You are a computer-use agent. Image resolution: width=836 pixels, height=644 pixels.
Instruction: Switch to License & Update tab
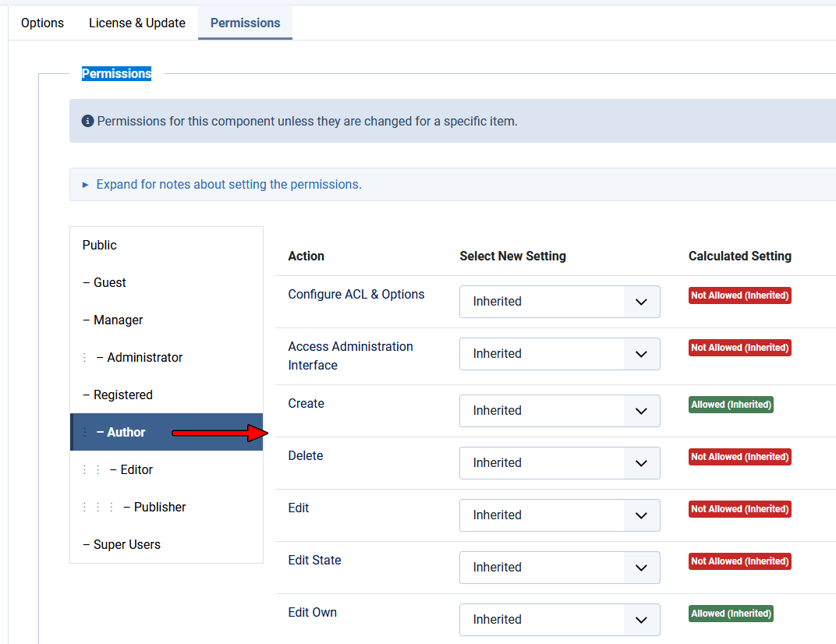pyautogui.click(x=137, y=23)
